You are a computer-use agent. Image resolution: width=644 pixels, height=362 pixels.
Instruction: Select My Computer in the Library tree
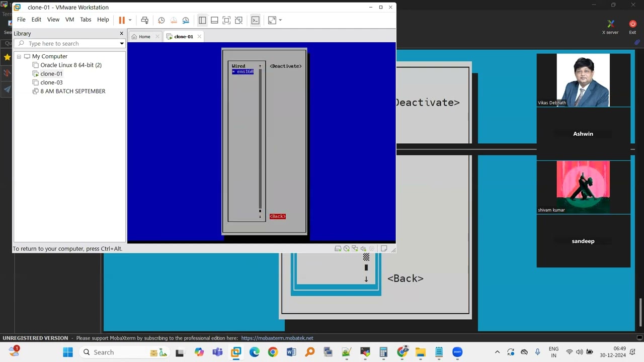coord(49,56)
